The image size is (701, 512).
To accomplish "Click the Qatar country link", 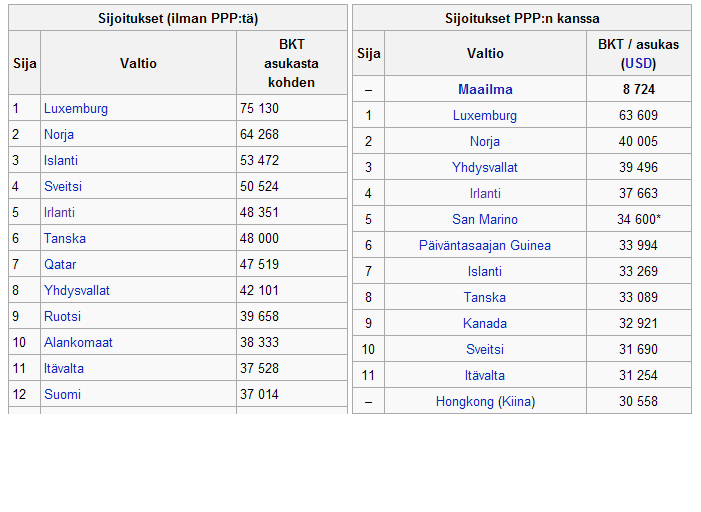I will click(x=60, y=264).
